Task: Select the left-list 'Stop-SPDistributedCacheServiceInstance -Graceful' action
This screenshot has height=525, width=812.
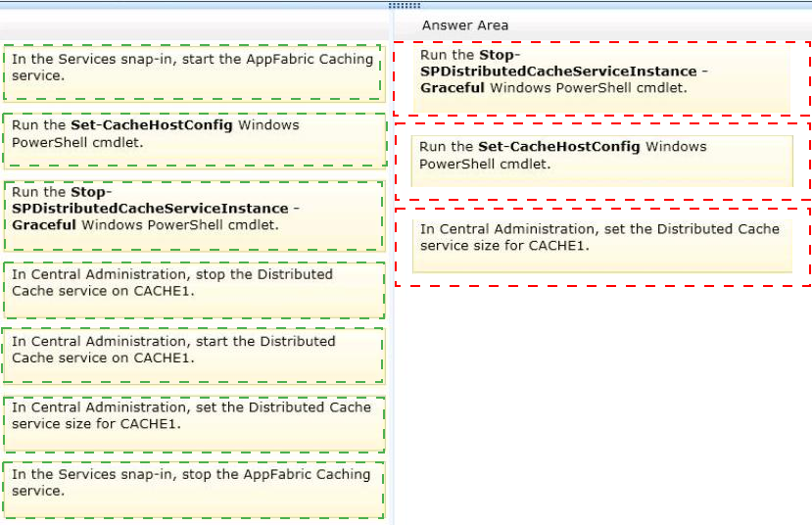Action: (x=194, y=215)
